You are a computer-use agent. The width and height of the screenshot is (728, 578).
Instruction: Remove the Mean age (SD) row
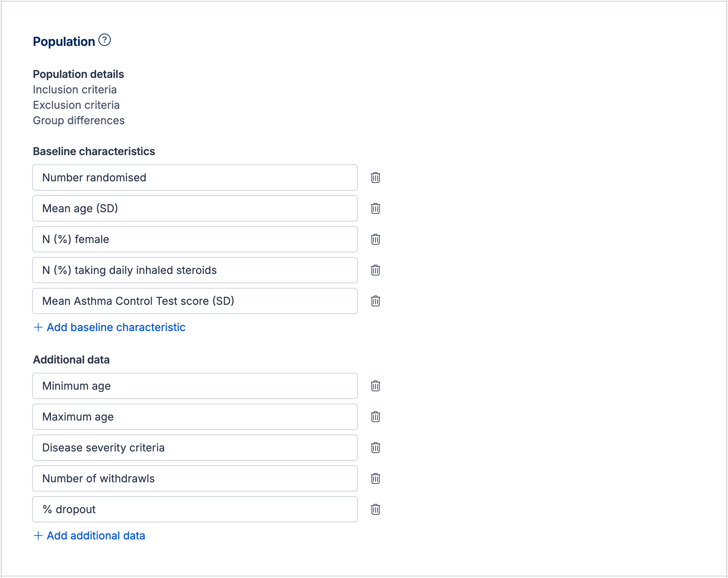(376, 208)
